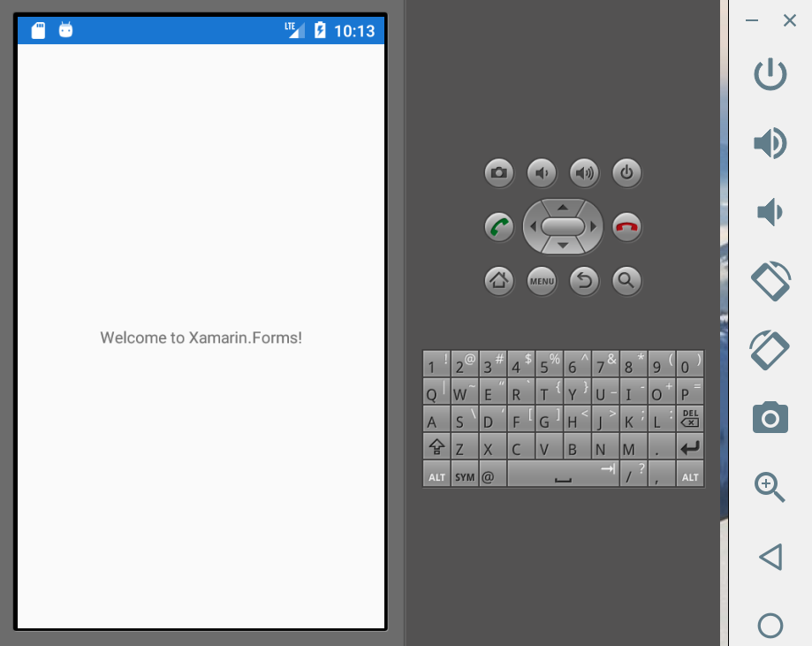Click the 0 key on the number row

tap(690, 364)
